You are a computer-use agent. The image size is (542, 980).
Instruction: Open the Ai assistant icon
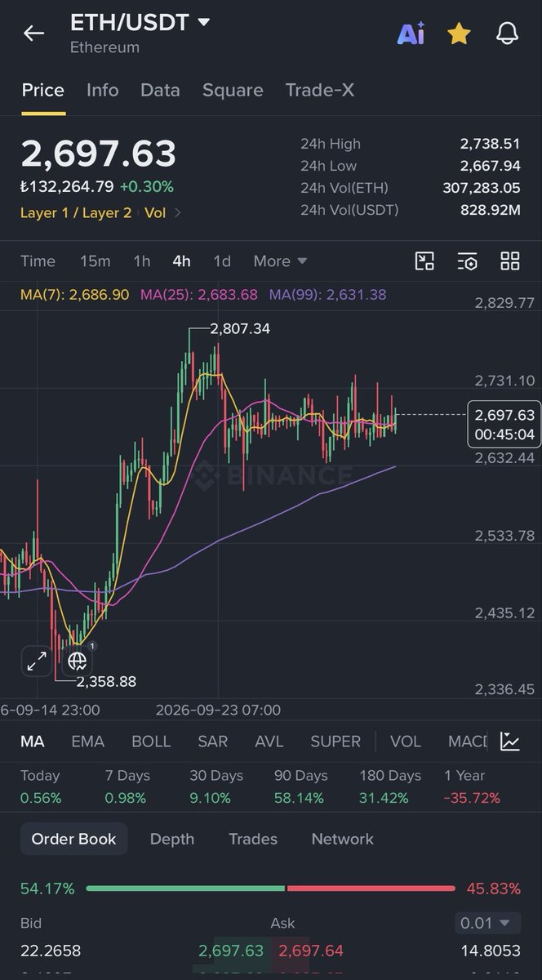(x=411, y=33)
